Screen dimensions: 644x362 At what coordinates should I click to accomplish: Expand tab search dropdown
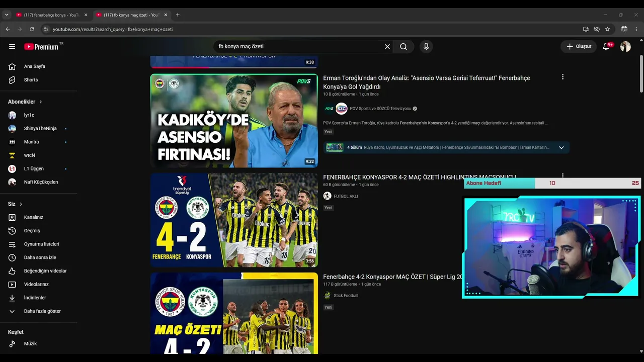click(7, 15)
